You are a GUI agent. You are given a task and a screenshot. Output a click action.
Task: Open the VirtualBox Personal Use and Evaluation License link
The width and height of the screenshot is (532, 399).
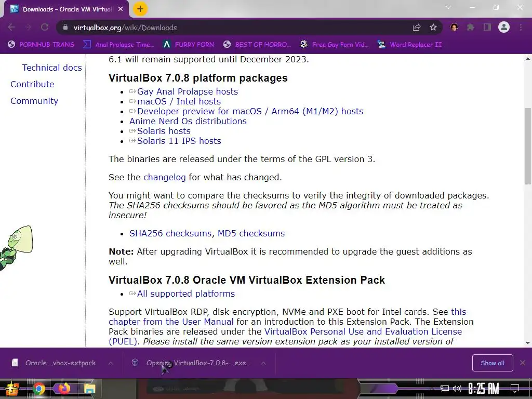(363, 331)
